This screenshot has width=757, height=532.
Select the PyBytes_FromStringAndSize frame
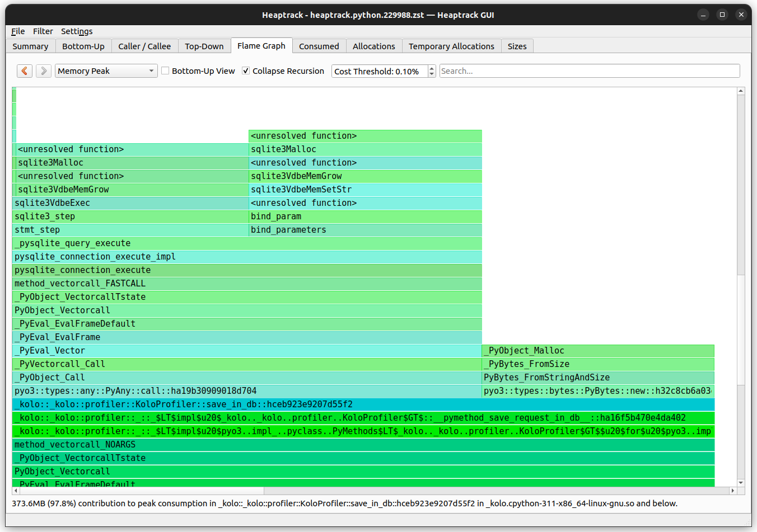tap(598, 378)
